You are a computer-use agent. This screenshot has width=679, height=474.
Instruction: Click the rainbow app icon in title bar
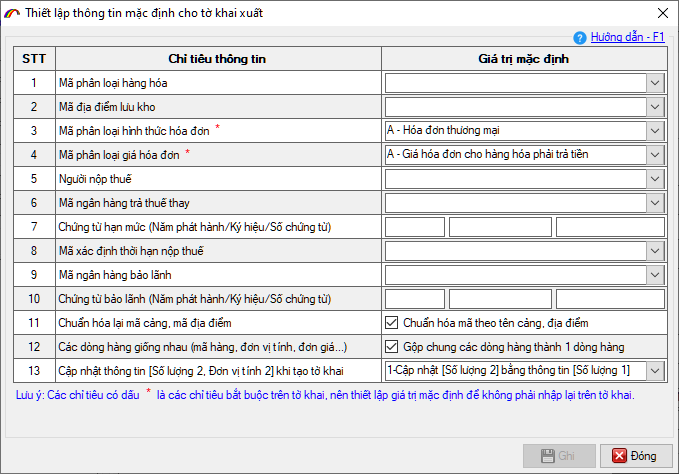pyautogui.click(x=13, y=13)
